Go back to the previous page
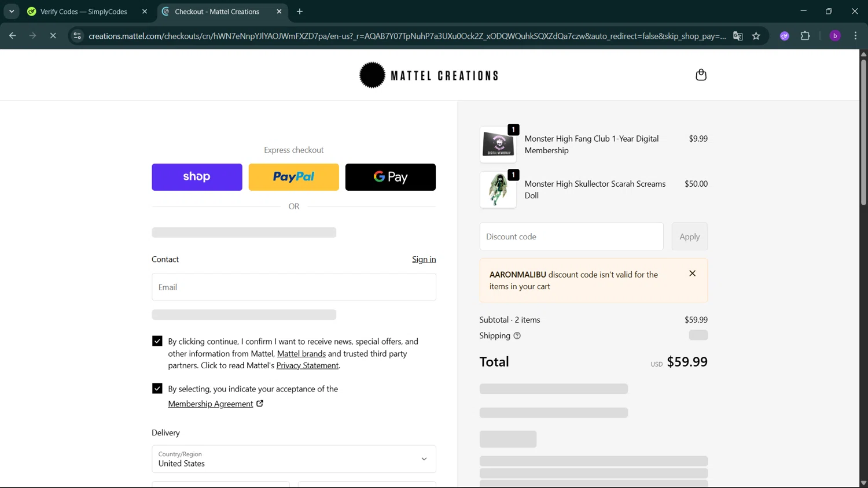This screenshot has height=488, width=868. coord(13,36)
